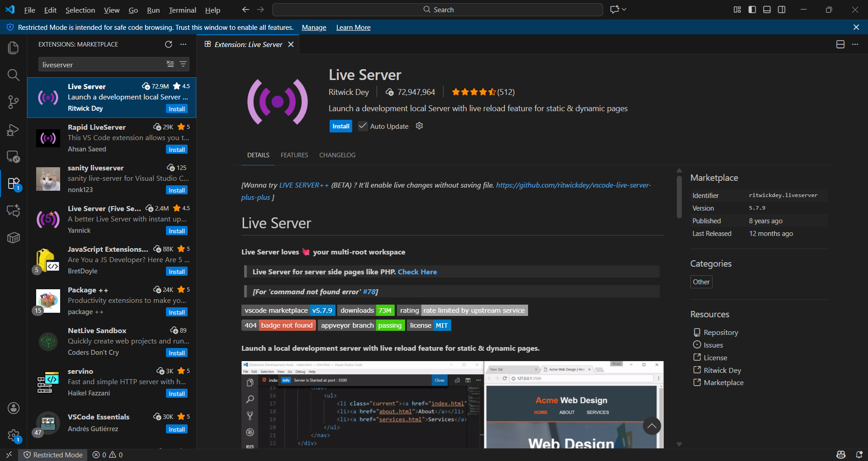Click the Extensions icon in activity bar
Screen dimensions: 868x461
14,183
